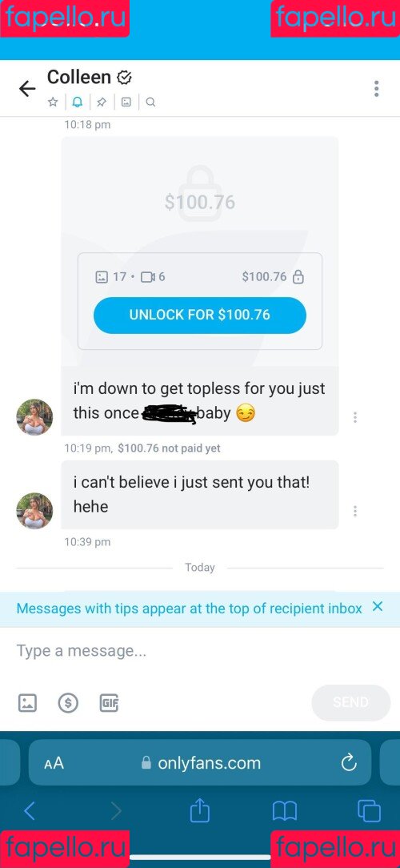Open the chat options three-dot menu

[376, 89]
